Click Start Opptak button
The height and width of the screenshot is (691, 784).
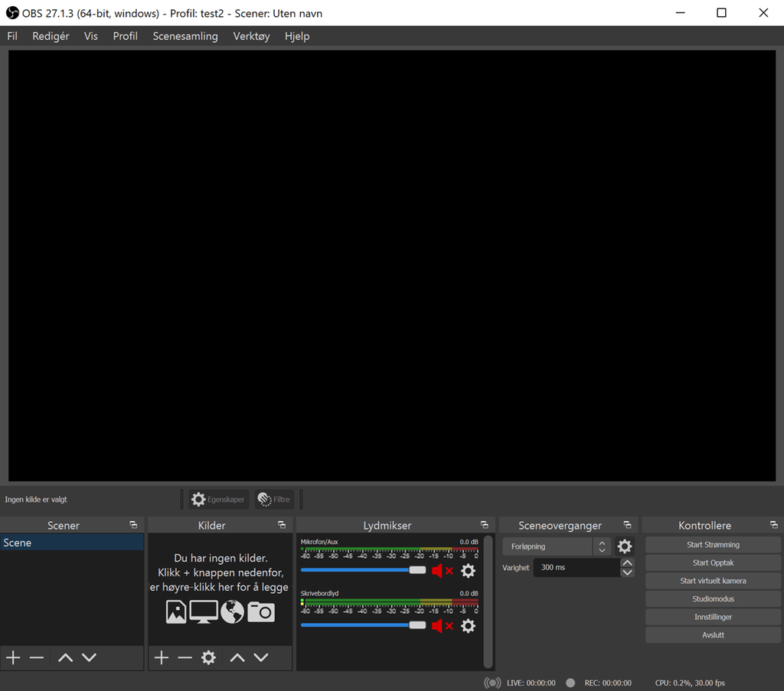coord(713,562)
